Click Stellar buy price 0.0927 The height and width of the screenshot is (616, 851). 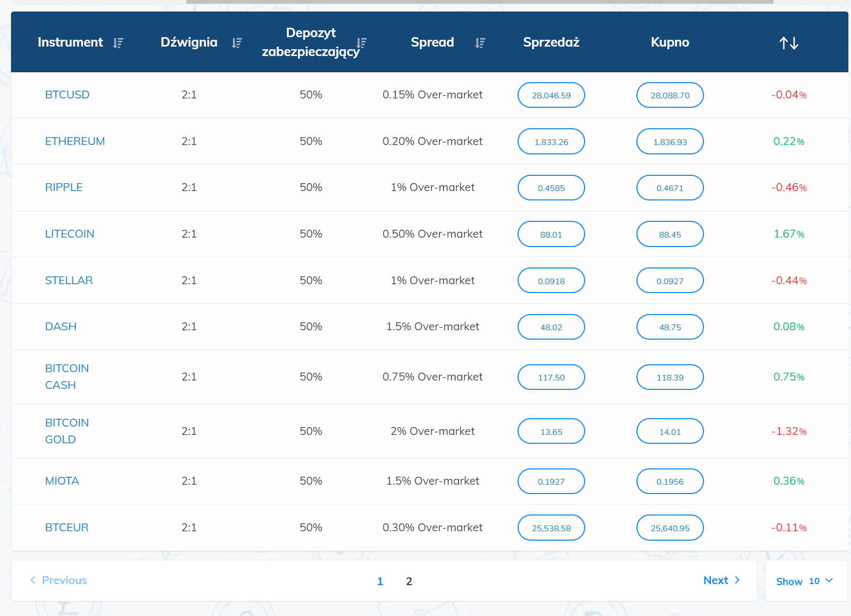(670, 281)
